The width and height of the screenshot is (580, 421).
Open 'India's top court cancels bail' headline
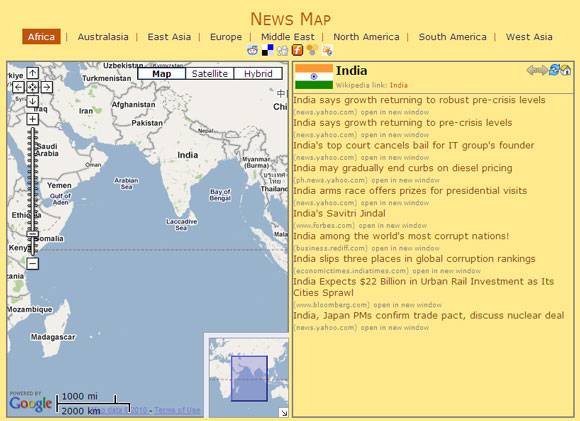point(414,145)
